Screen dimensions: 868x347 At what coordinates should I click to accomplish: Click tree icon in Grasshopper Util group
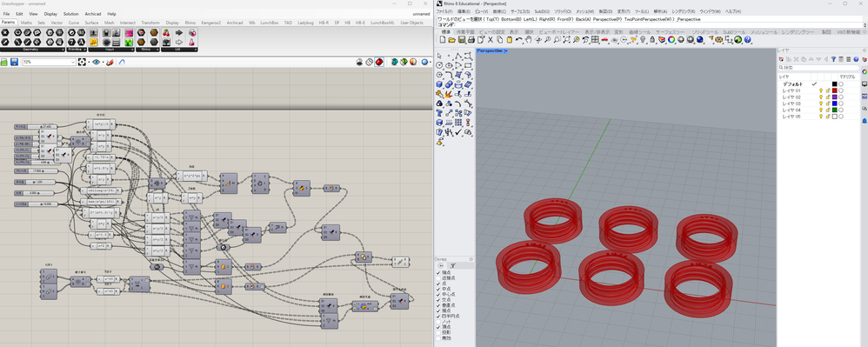coord(166,42)
